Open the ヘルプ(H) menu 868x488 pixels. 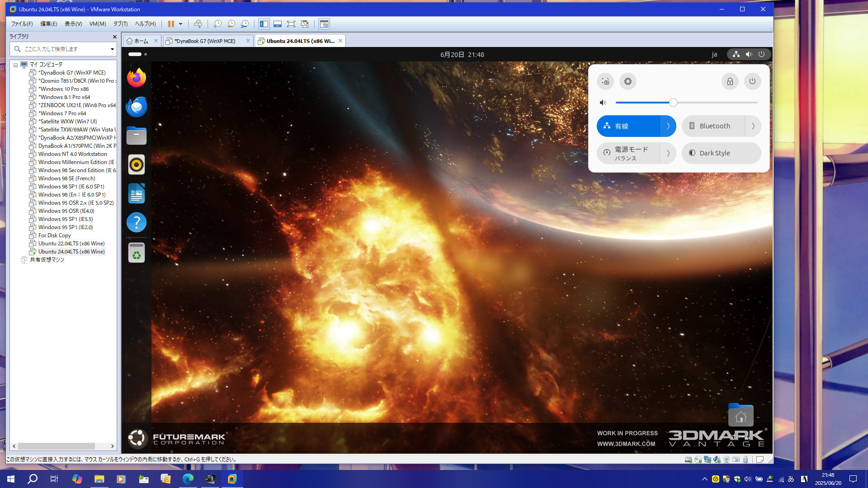[145, 24]
